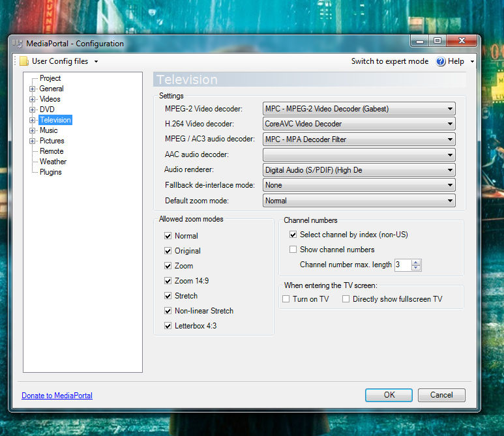504x436 pixels.
Task: Toggle Directly show fullscreen TV checkbox
Action: tap(346, 299)
